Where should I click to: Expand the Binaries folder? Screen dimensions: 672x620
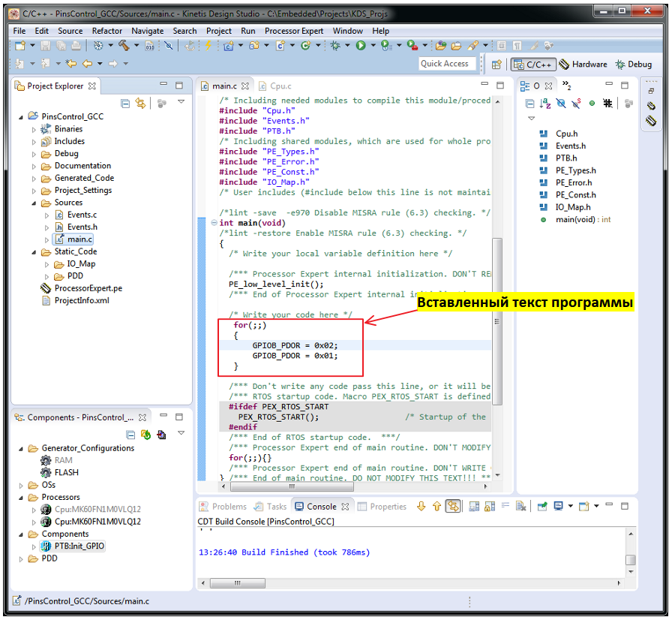point(34,130)
